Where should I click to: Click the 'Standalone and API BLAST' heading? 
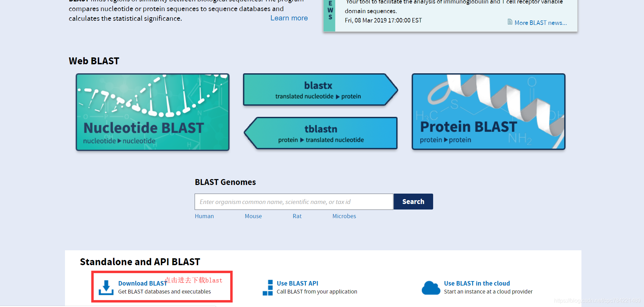[x=140, y=262]
